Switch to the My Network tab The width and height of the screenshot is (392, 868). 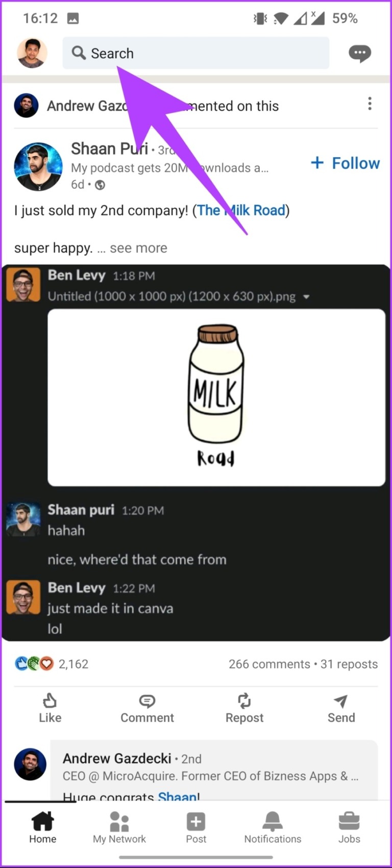(119, 828)
